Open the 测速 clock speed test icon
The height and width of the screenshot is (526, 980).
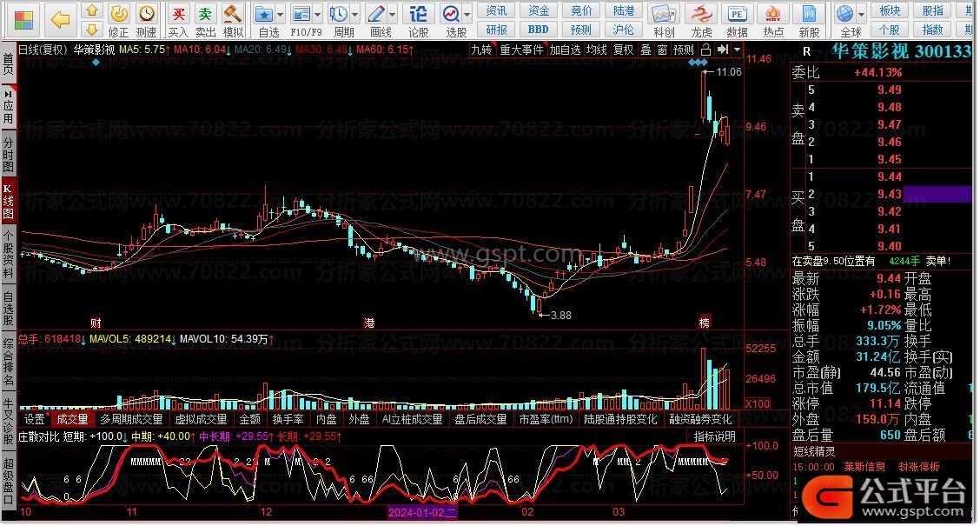pyautogui.click(x=146, y=14)
